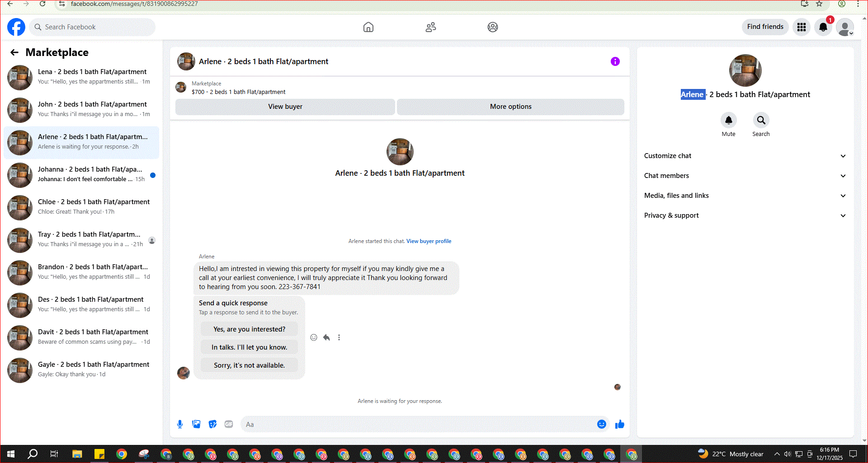The image size is (868, 463).
Task: Open Tray's apartment conversation
Action: [x=81, y=240]
